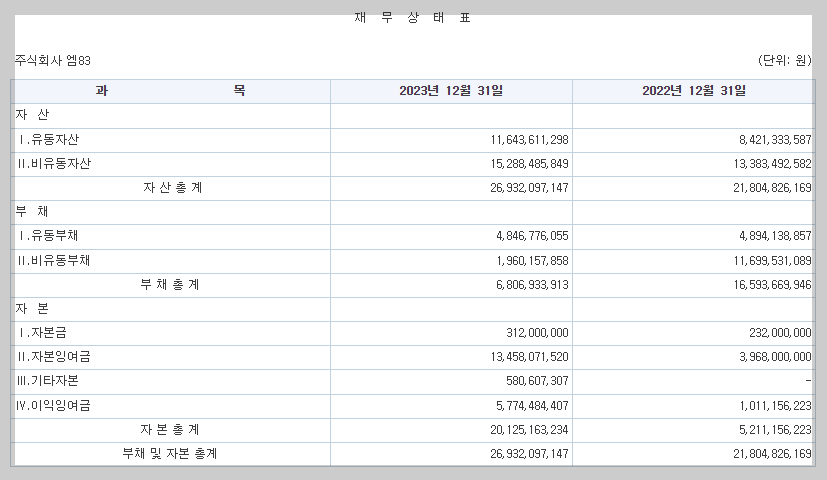This screenshot has width=827, height=480.
Task: Click the value 13,458,071,520
Action: (x=530, y=357)
